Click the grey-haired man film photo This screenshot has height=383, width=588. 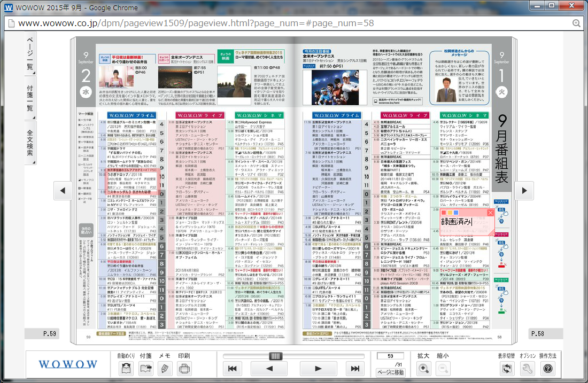coord(234,85)
